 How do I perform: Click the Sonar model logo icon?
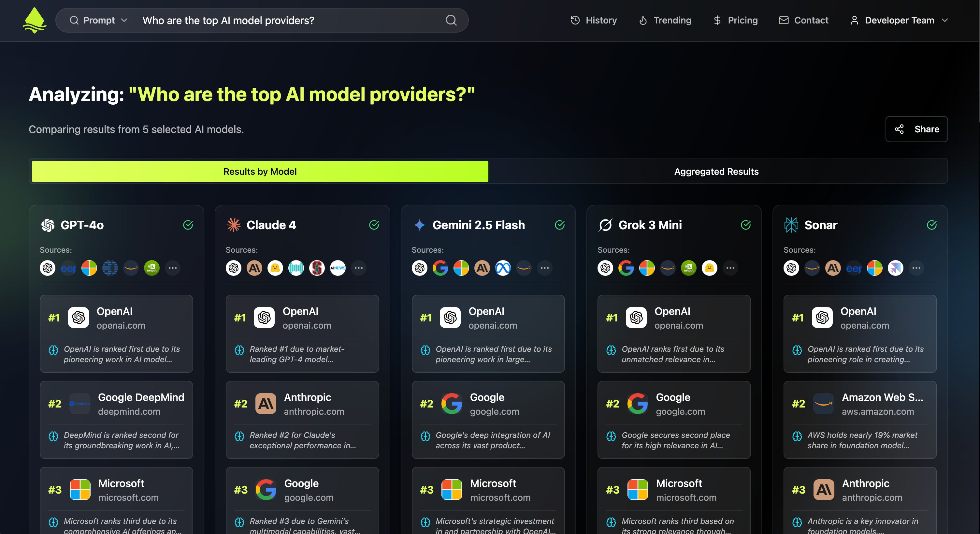click(x=791, y=225)
